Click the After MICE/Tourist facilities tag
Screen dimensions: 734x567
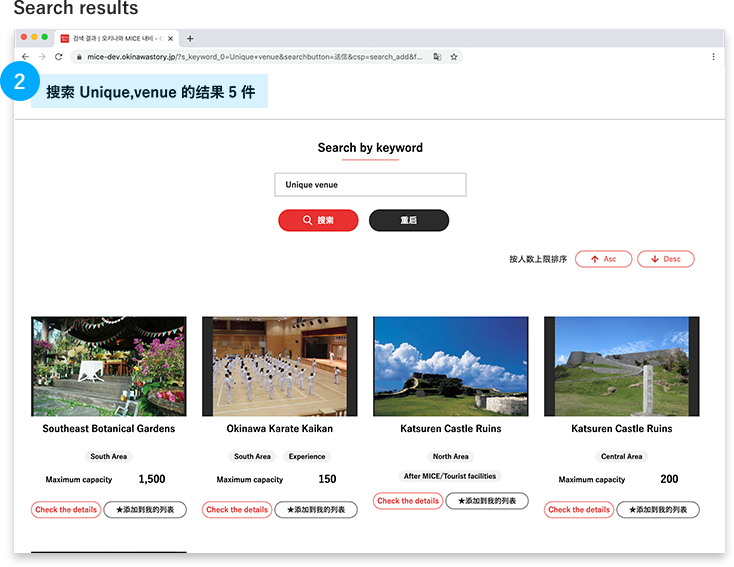pos(450,476)
